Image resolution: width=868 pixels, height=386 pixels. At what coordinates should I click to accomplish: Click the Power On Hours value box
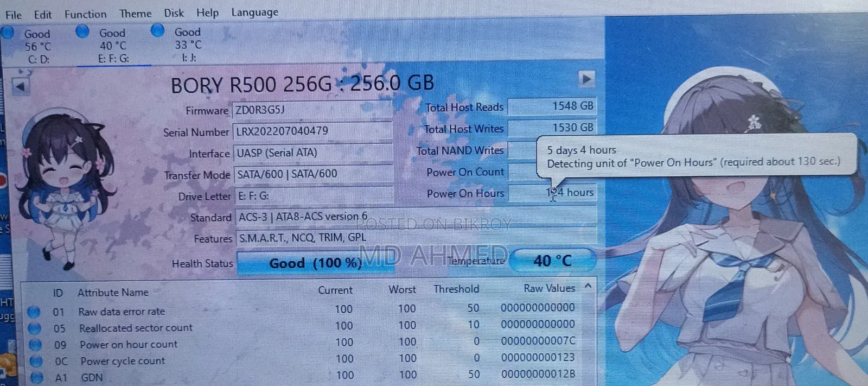(552, 192)
